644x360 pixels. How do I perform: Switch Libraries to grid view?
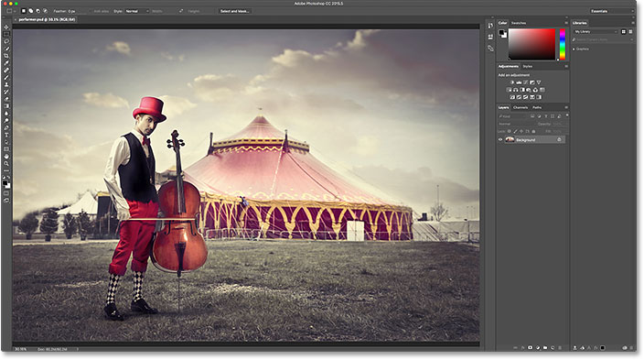coord(624,32)
